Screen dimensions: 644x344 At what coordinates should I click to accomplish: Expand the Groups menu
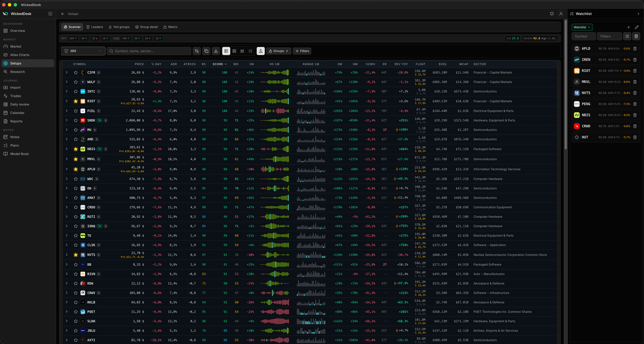278,51
